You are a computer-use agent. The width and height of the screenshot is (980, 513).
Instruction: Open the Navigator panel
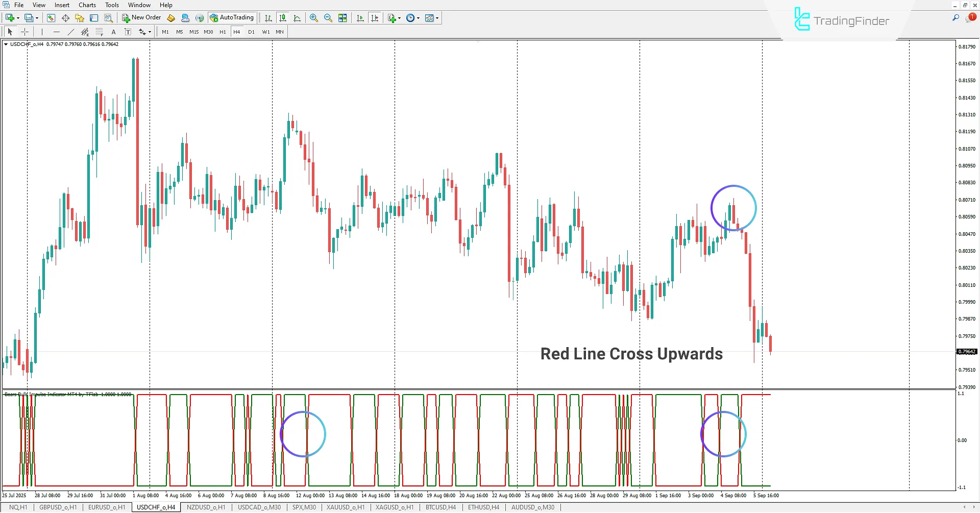(x=80, y=17)
